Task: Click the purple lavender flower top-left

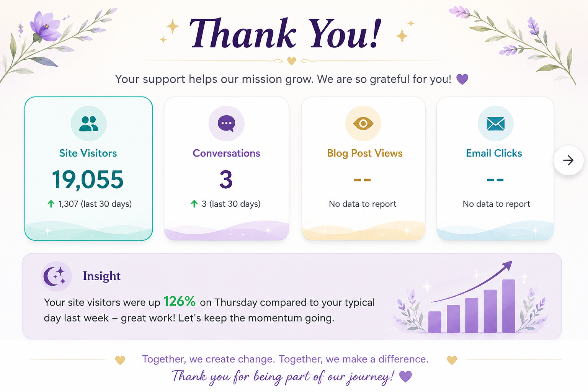Action: [45, 26]
